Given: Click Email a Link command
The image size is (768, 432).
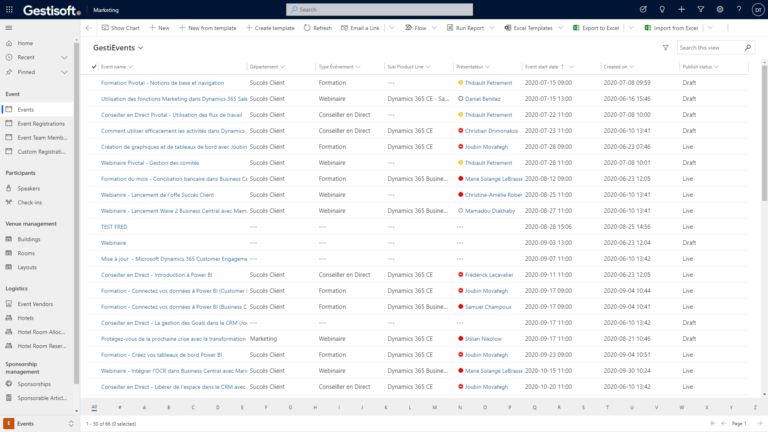Looking at the screenshot, I should (x=360, y=28).
